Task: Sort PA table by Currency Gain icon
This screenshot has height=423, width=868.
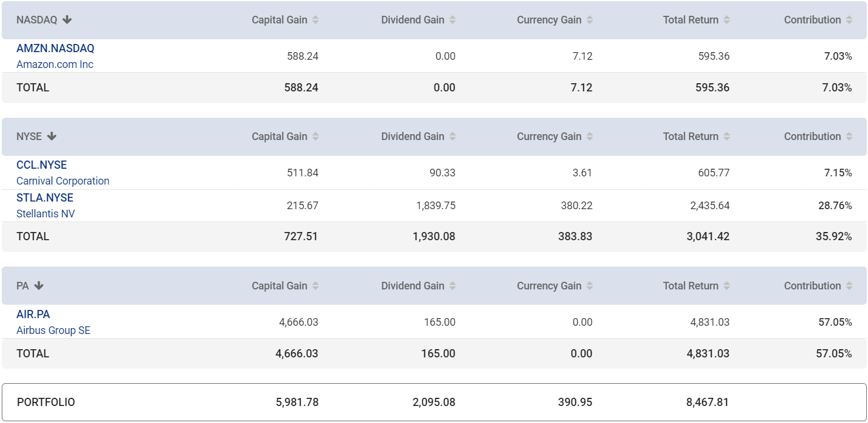Action: 589,286
